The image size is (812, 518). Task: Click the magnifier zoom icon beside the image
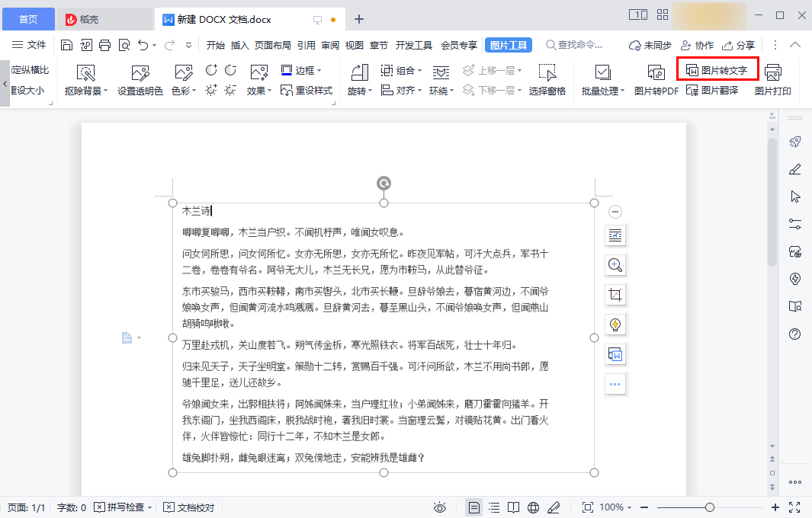(615, 265)
